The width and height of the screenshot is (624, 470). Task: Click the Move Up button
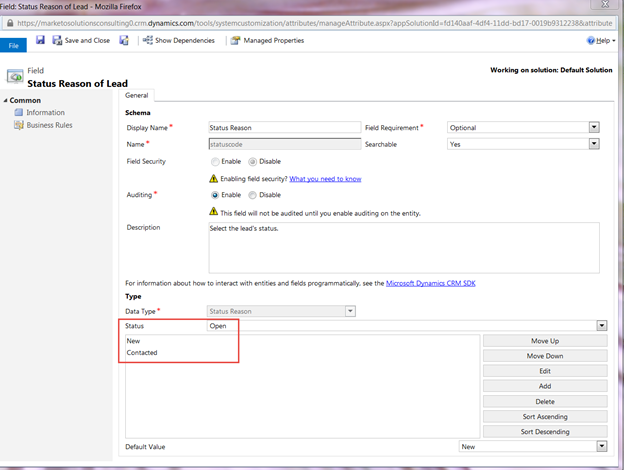tap(545, 341)
